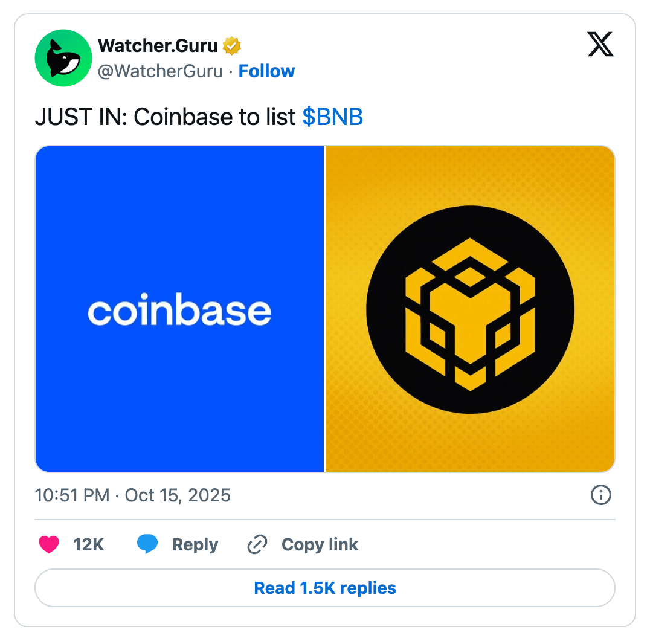Screen dimensions: 650x644
Task: Click the gold verified badge
Action: pos(232,46)
